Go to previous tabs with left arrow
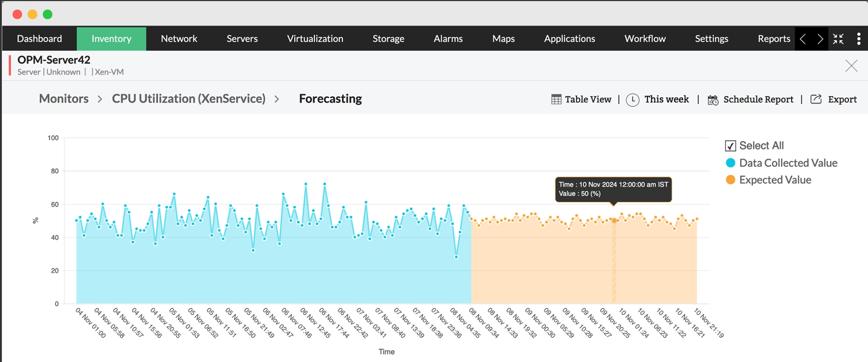 click(x=803, y=39)
